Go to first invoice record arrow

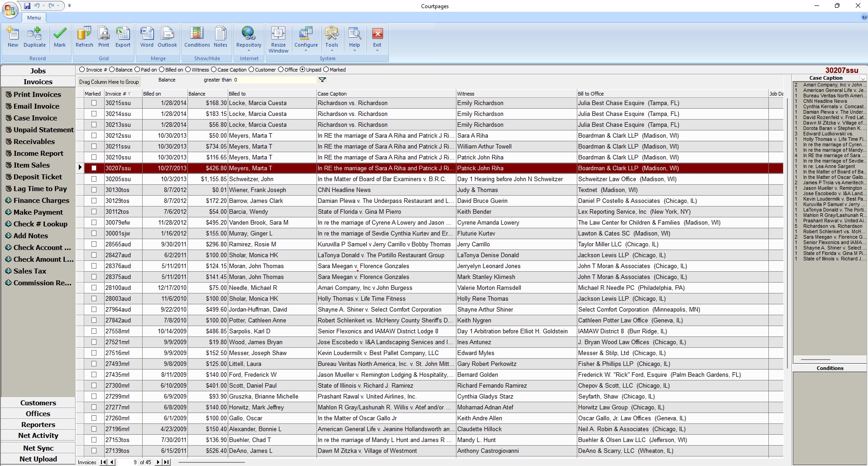[x=103, y=462]
